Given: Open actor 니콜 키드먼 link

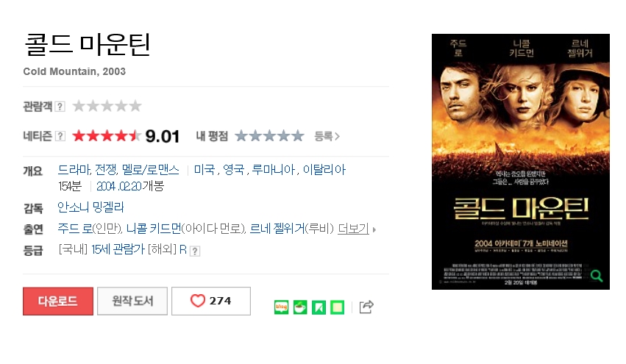Looking at the screenshot, I should click(x=154, y=228).
